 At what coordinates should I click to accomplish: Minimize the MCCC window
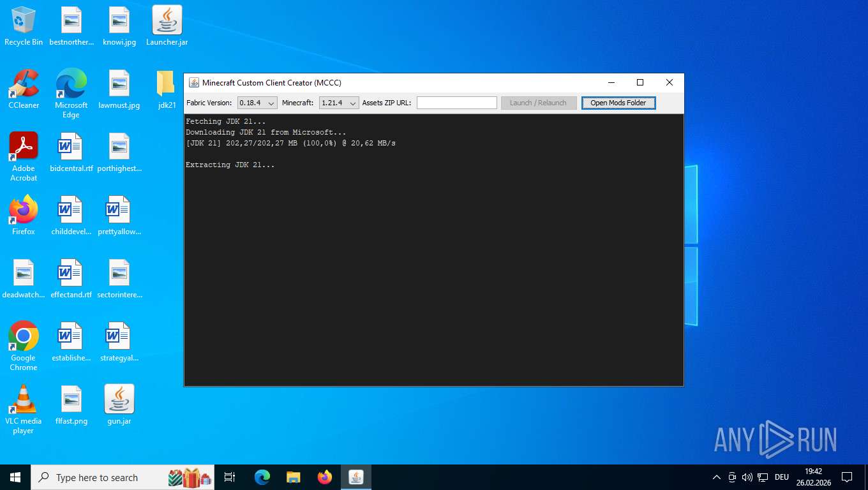(x=611, y=82)
